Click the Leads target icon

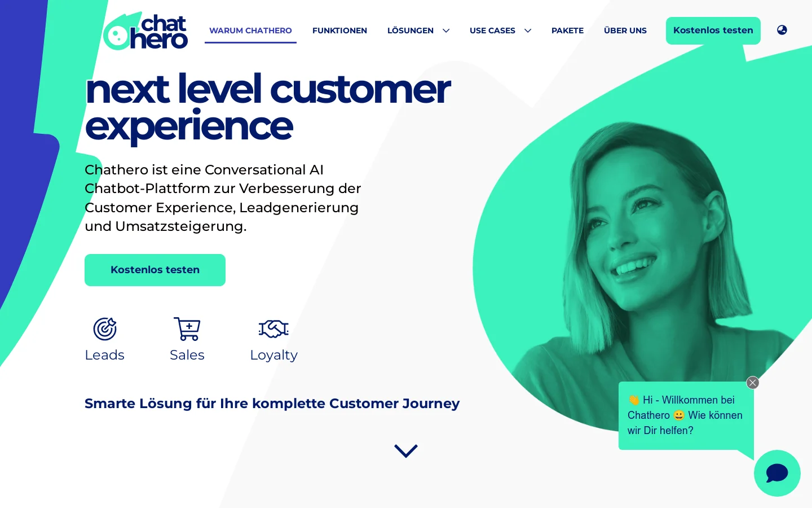[105, 329]
